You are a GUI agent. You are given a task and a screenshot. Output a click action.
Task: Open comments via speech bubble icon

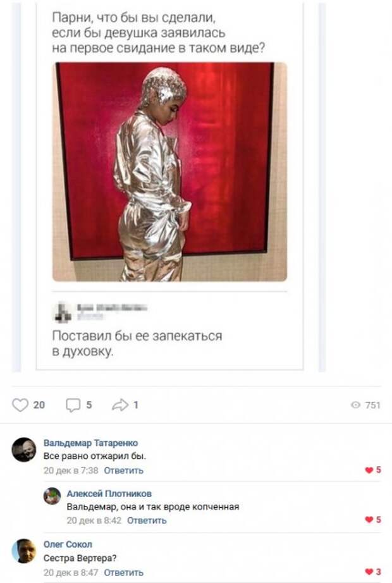pos(73,405)
